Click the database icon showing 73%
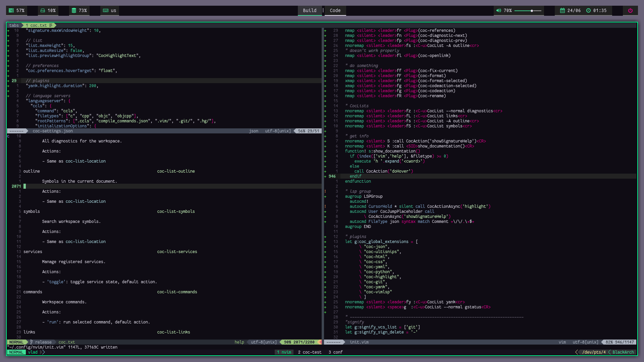This screenshot has height=362, width=644. [x=74, y=10]
